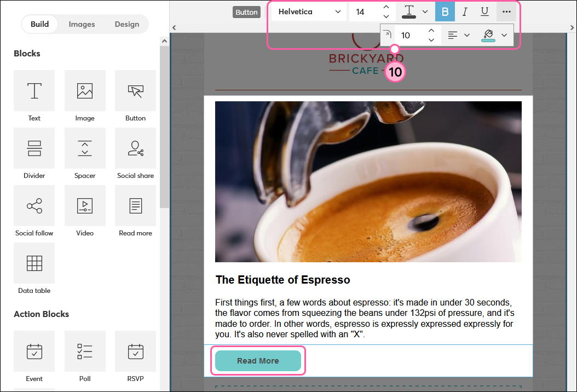Toggle italic formatting

tap(465, 12)
